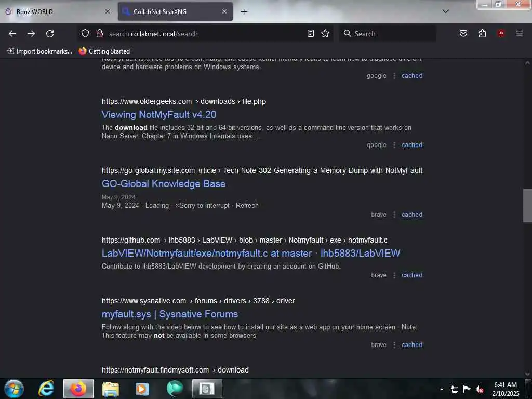Open the network tray icon
The width and height of the screenshot is (532, 399).
coord(454,389)
